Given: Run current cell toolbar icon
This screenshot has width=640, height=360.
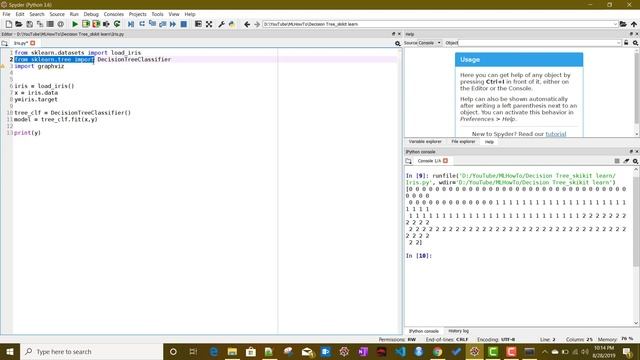Looking at the screenshot, I should tap(86, 24).
